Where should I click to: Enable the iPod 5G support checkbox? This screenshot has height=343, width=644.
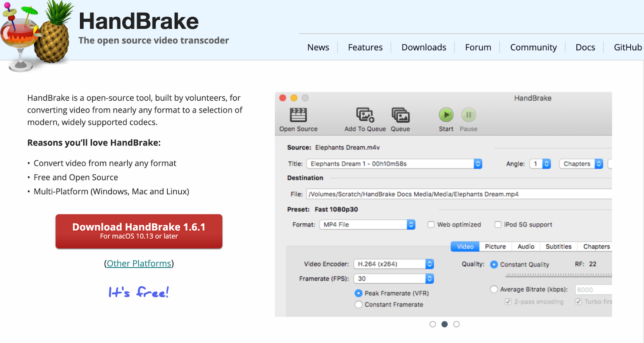(x=498, y=225)
